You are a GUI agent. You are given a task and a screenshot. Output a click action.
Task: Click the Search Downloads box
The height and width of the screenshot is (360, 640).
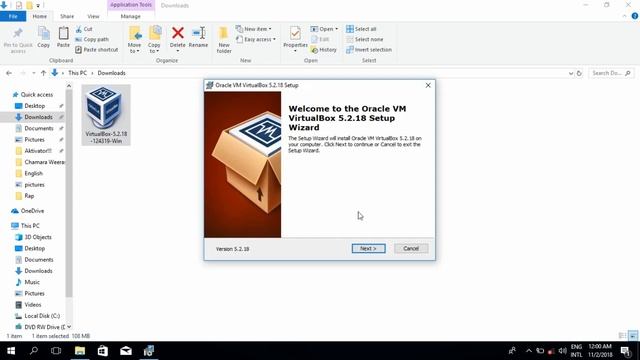pos(611,73)
